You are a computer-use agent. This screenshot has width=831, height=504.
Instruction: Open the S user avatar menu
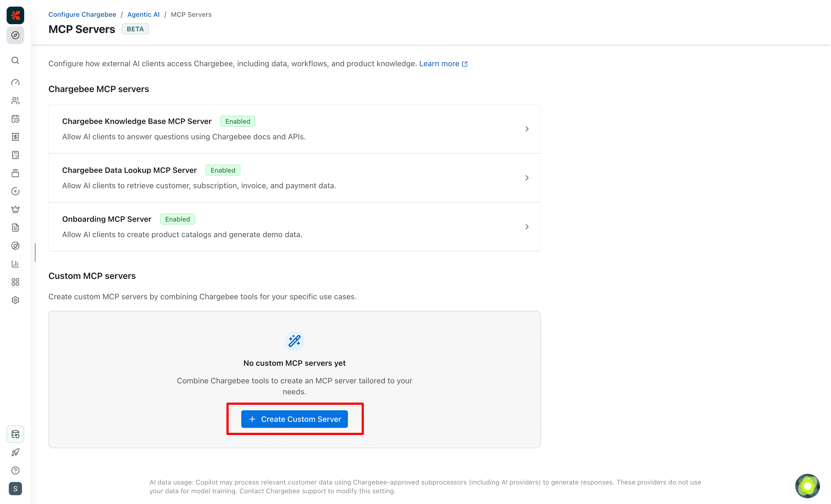(x=15, y=489)
